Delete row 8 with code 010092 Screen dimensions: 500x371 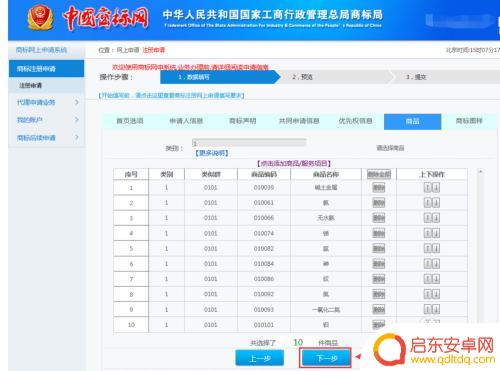[379, 294]
